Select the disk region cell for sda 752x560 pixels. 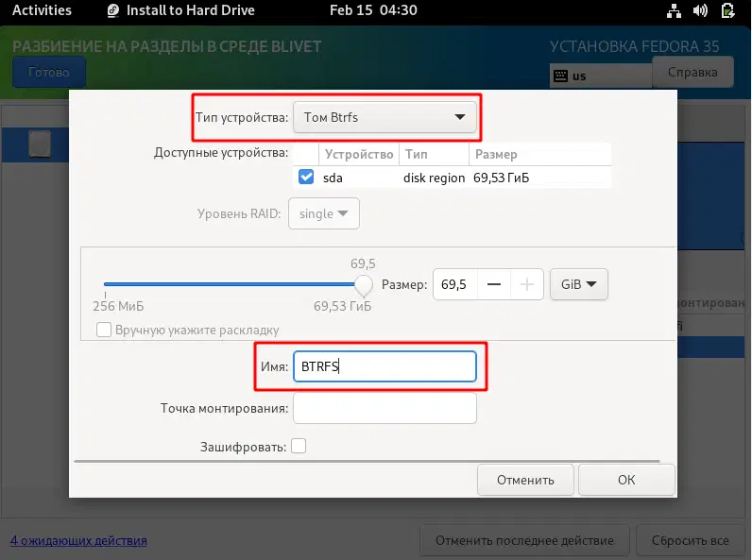coord(434,178)
